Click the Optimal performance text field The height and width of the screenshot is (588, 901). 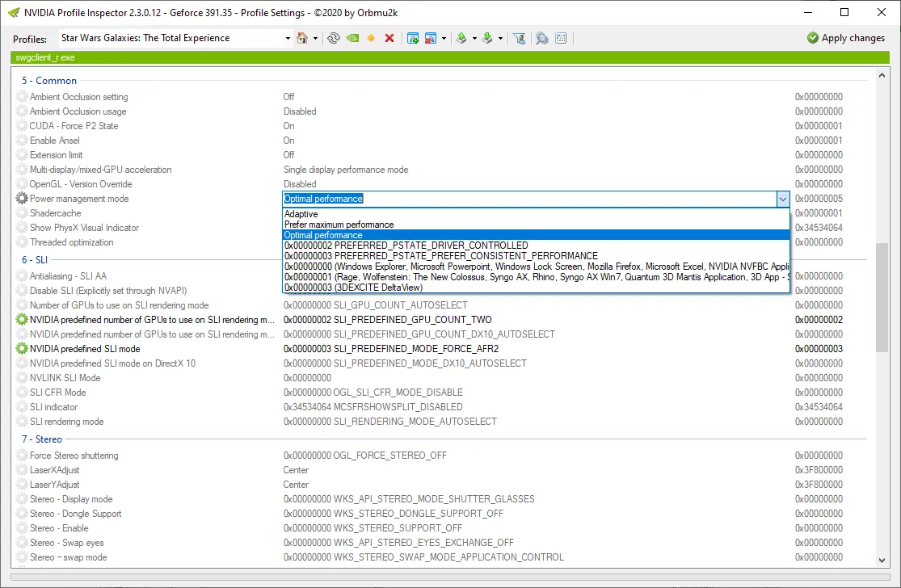click(529, 199)
